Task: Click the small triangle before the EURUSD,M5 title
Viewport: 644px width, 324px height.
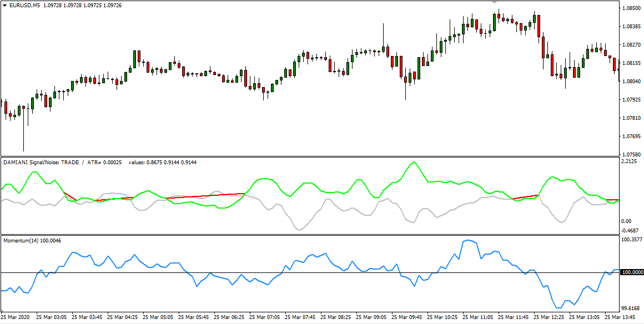Action: 4,5
